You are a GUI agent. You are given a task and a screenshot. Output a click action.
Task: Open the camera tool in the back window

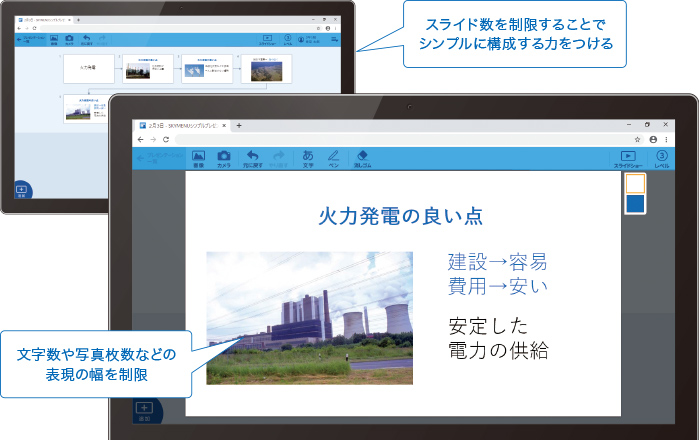69,40
